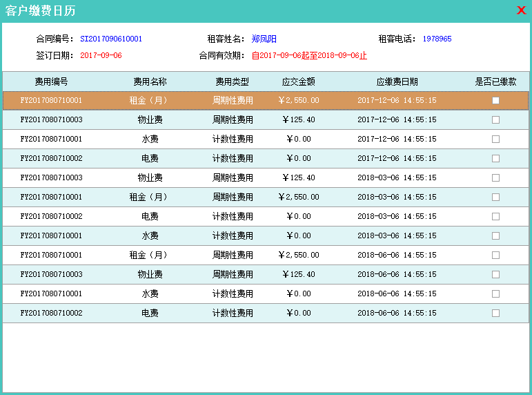
Task: Sort by 应缴费日期 column header
Action: pyautogui.click(x=397, y=81)
